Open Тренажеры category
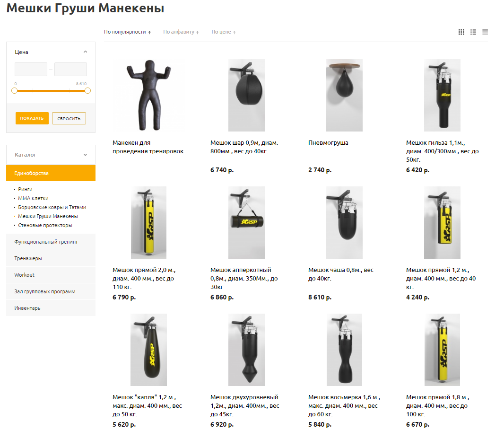Screen dimensions: 504x439 click(51, 258)
